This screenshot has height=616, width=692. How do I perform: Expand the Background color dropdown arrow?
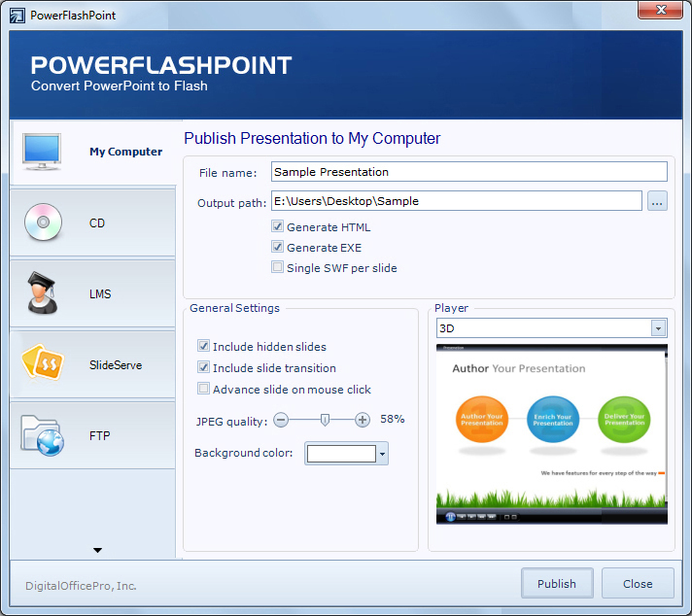tap(382, 454)
